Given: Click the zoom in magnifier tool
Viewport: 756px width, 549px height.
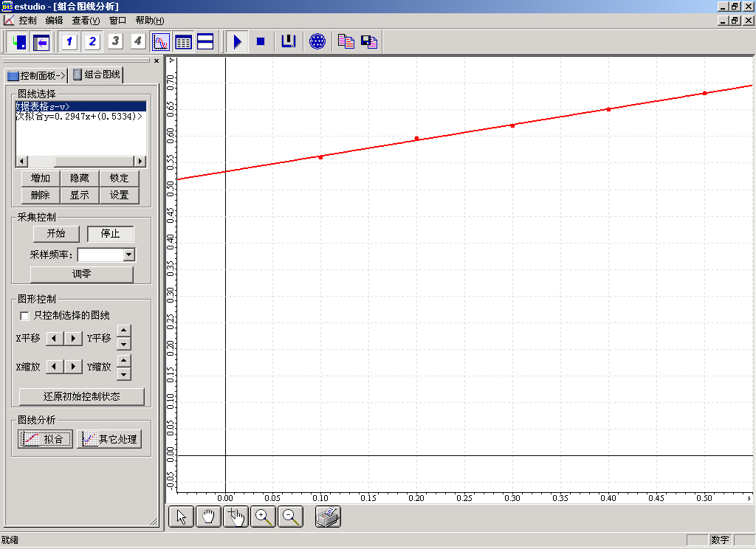Looking at the screenshot, I should [x=264, y=517].
